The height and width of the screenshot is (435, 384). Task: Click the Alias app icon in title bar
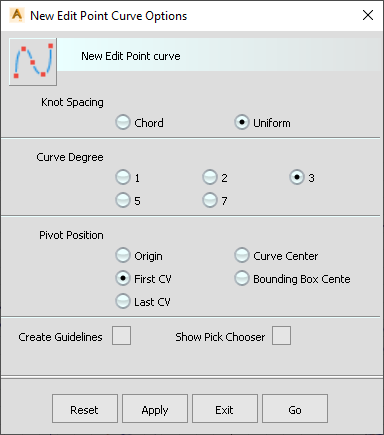click(16, 15)
